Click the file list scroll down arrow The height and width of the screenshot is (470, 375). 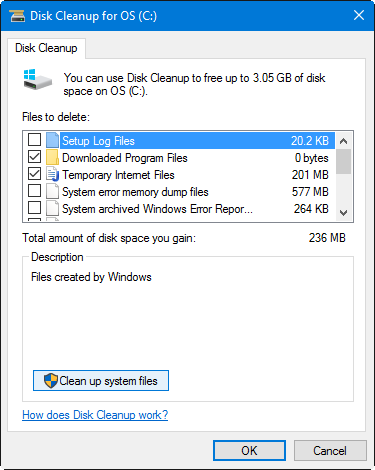coord(344,212)
